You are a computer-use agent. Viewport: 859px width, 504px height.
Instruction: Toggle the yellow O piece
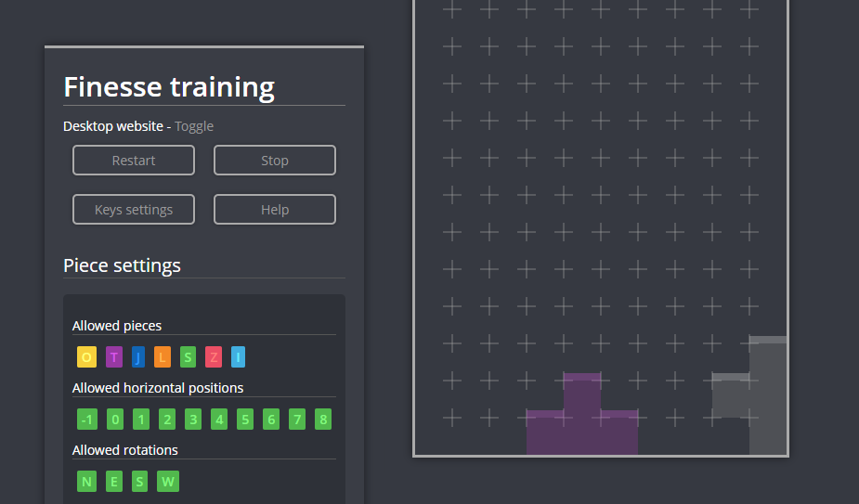(x=86, y=356)
